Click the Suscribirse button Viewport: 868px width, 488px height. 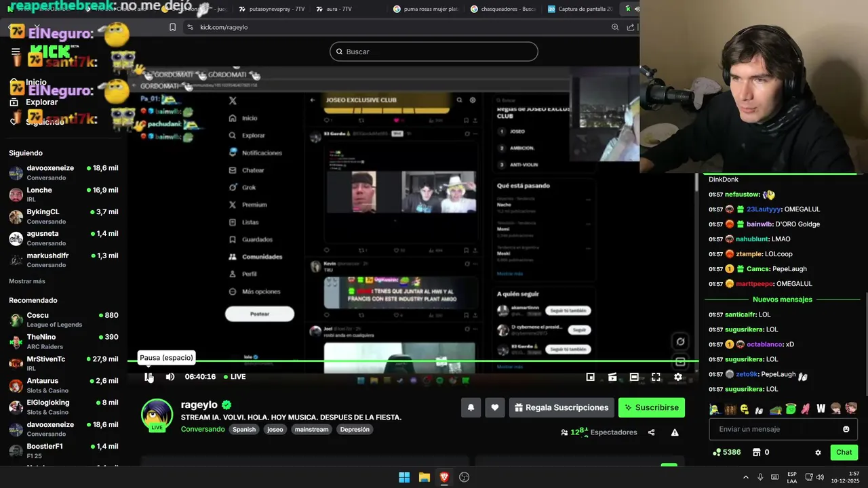[x=652, y=407]
